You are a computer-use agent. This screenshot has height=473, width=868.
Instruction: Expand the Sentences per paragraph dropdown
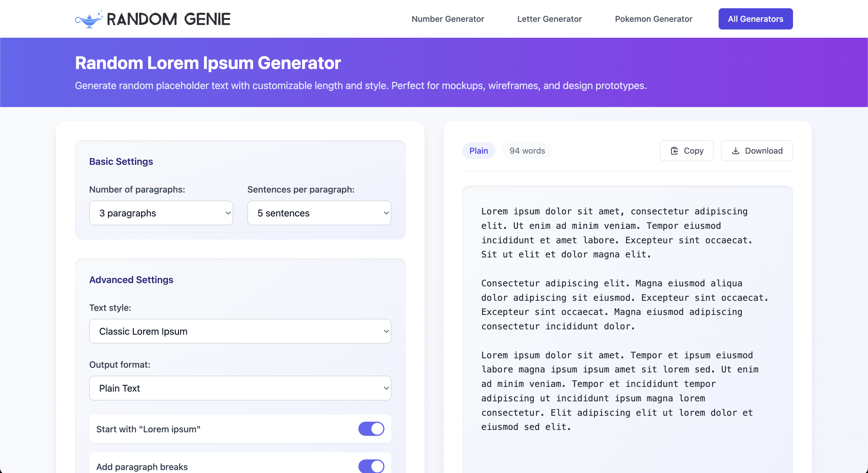pos(319,213)
